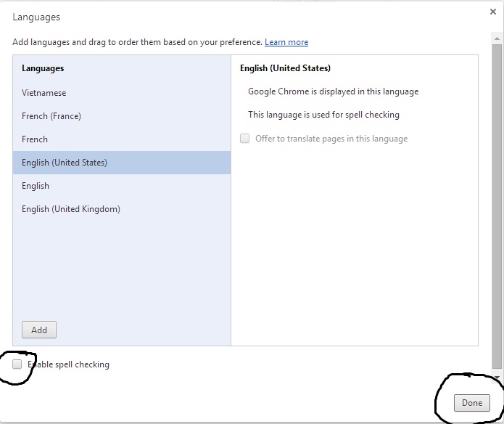The width and height of the screenshot is (504, 424).
Task: Click the 'Offer to translate pages' label text
Action: (331, 139)
